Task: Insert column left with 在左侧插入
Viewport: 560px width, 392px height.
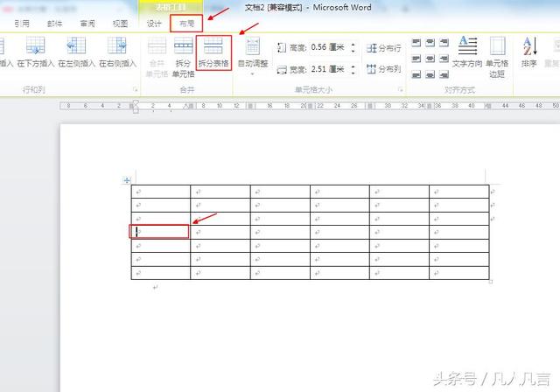Action: click(x=76, y=52)
